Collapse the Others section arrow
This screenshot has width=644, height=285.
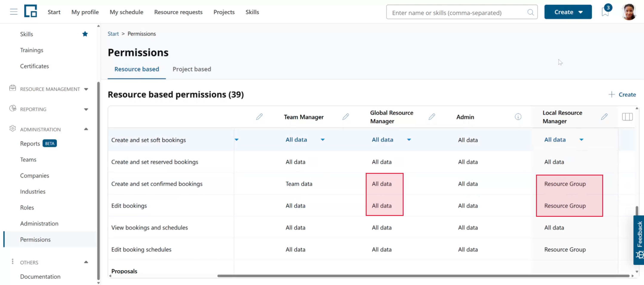point(86,262)
